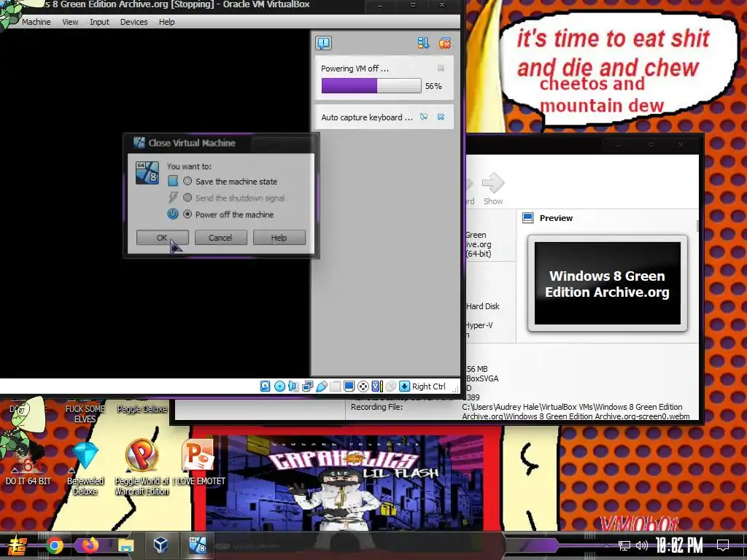Open the Input menu
This screenshot has width=747, height=560.
tap(99, 22)
